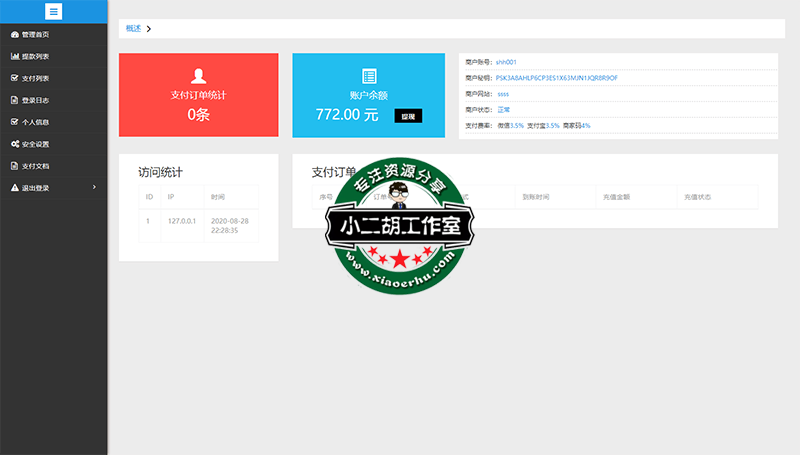Click the merchant account link shh001
Screen dimensions: 800x455
coord(506,62)
